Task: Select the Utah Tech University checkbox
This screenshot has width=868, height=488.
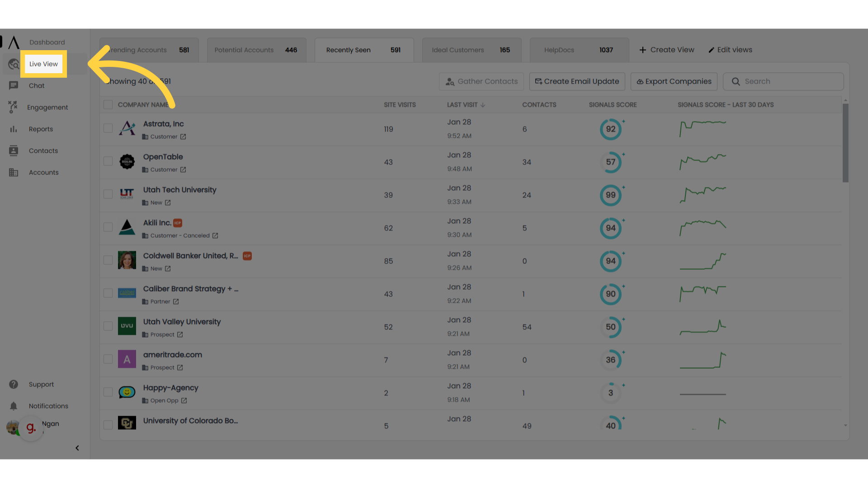Action: 108,194
